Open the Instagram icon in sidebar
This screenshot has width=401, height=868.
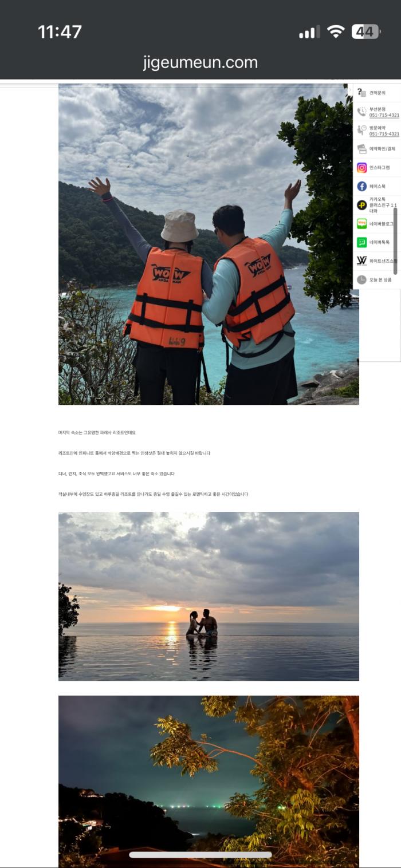tap(361, 168)
